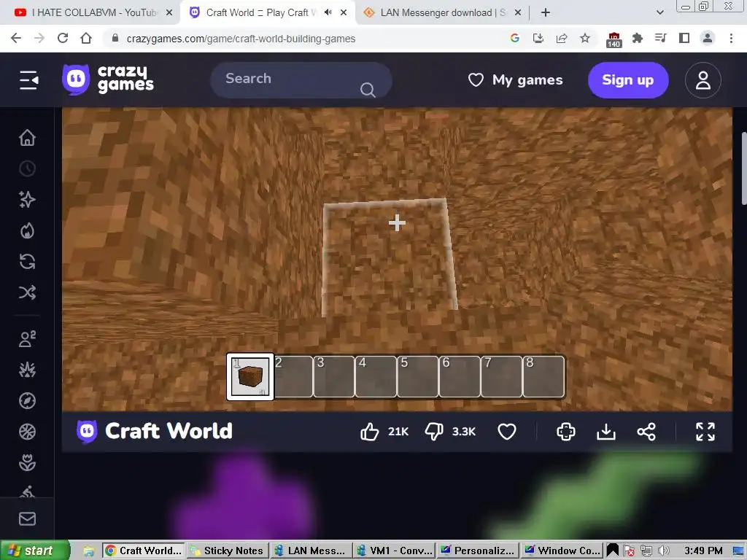
Task: Toggle browser side panel
Action: 684,38
